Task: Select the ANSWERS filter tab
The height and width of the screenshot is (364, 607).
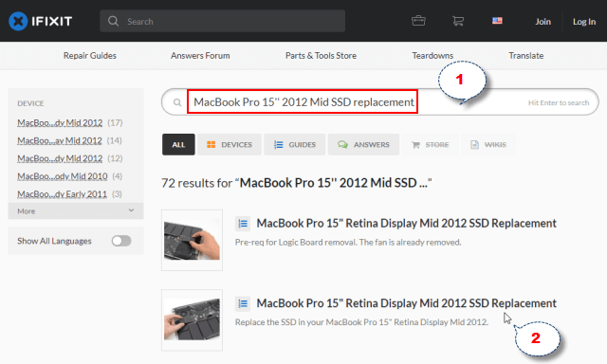Action: pyautogui.click(x=363, y=145)
